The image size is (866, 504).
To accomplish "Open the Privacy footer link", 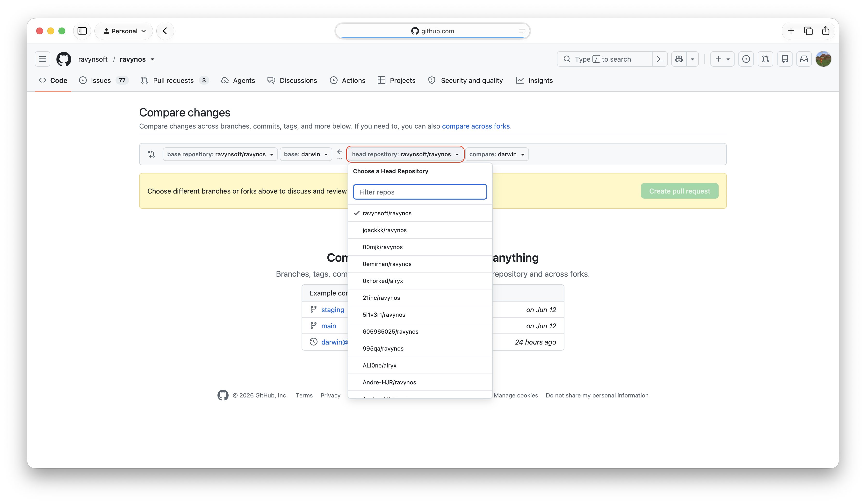I will pyautogui.click(x=330, y=396).
